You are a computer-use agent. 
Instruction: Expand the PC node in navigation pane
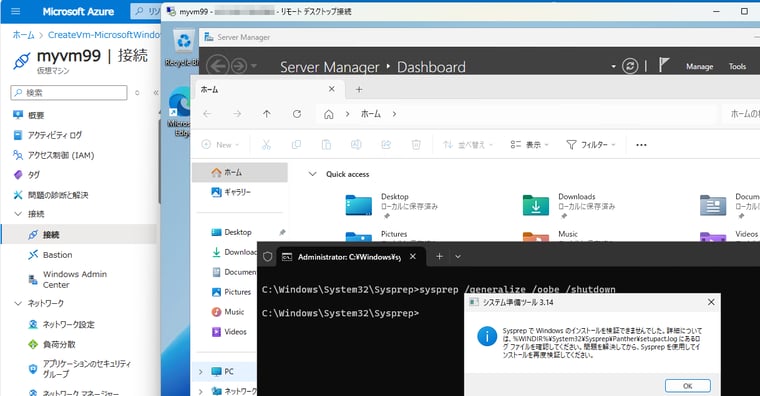201,372
